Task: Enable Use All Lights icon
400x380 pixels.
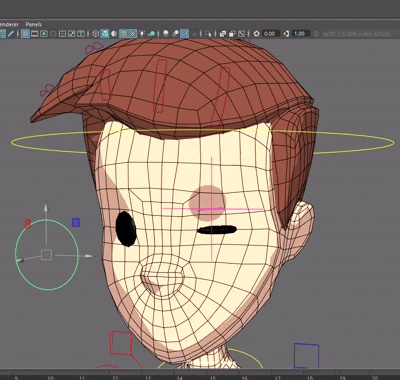Action: pos(142,34)
